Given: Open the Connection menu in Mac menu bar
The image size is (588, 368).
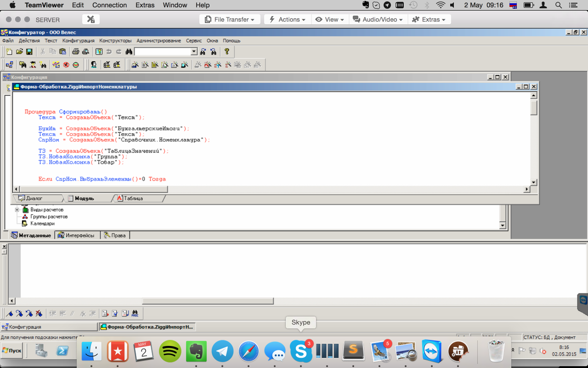Looking at the screenshot, I should [x=109, y=5].
